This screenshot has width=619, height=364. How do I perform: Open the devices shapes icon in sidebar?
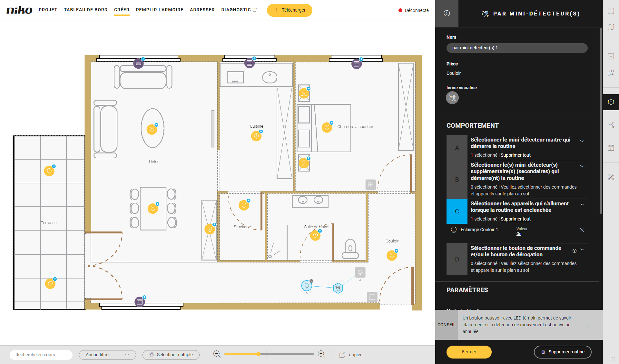pos(611,73)
